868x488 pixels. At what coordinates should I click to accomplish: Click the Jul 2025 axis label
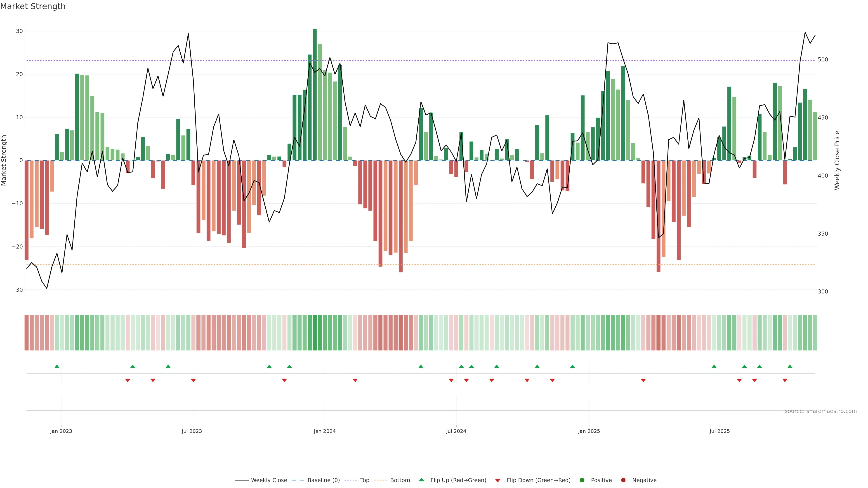tap(719, 431)
